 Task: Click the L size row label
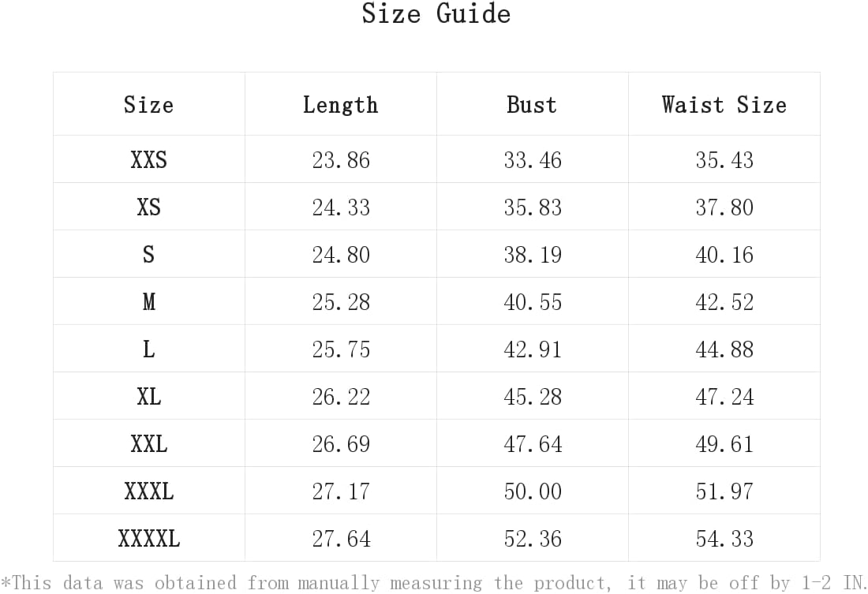(x=149, y=349)
